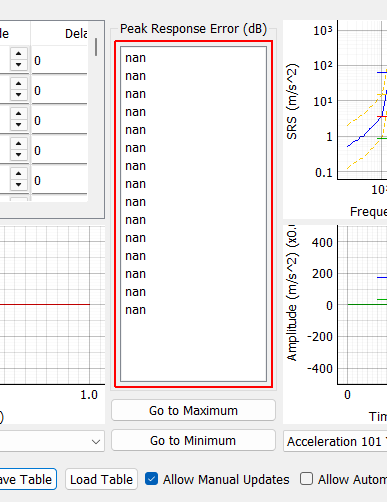This screenshot has height=502, width=387.
Task: Toggle Allow Manual Updates checkbox
Action: tap(151, 479)
